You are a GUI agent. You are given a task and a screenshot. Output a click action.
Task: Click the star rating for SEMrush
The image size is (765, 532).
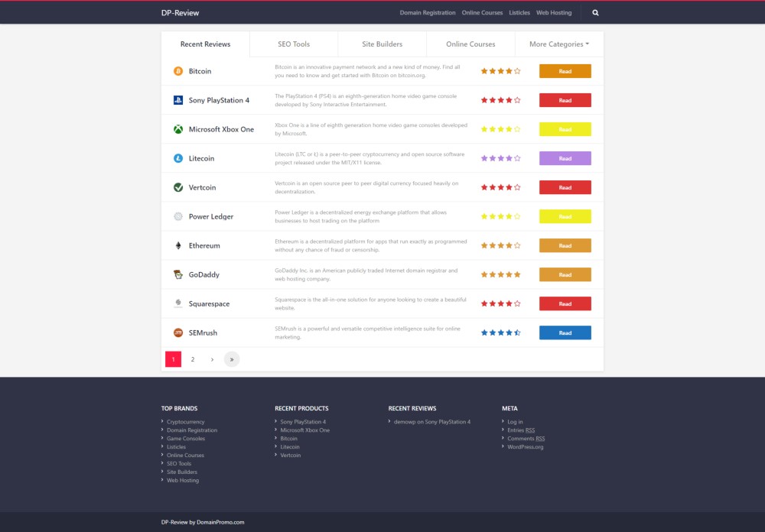click(x=500, y=332)
